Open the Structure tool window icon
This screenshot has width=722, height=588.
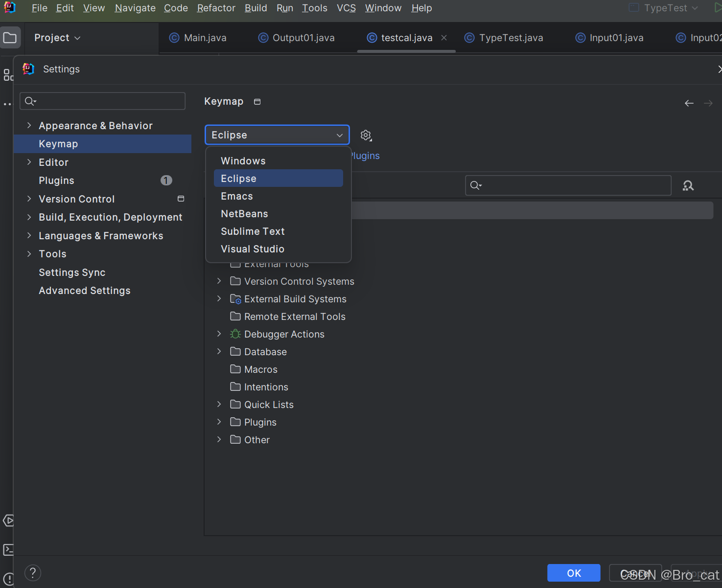pos(8,75)
